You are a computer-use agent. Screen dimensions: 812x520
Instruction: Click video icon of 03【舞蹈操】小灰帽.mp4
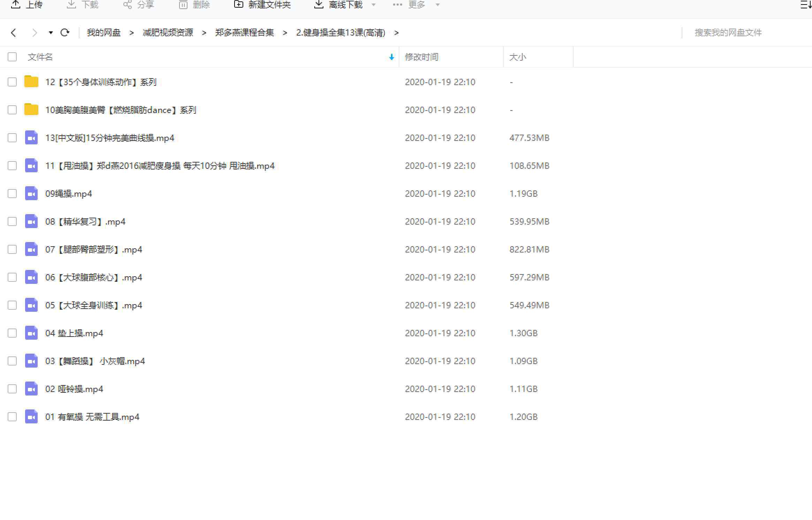pyautogui.click(x=31, y=361)
